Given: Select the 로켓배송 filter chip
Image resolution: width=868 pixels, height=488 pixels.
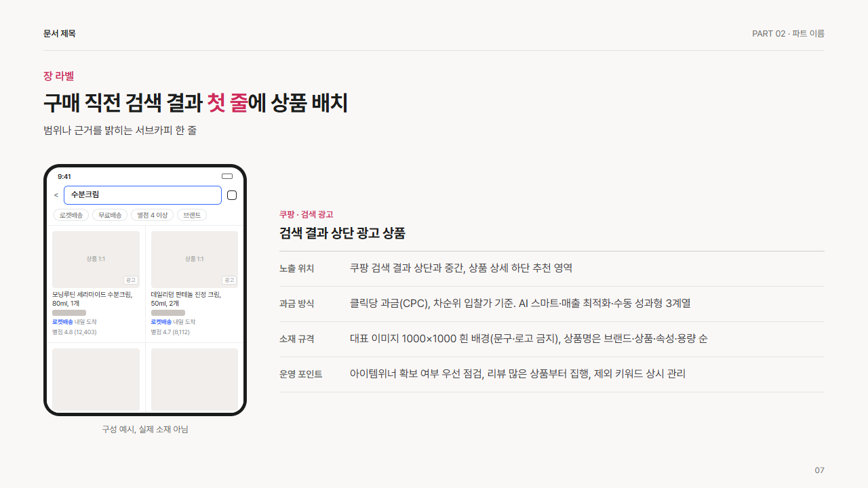Looking at the screenshot, I should point(71,215).
